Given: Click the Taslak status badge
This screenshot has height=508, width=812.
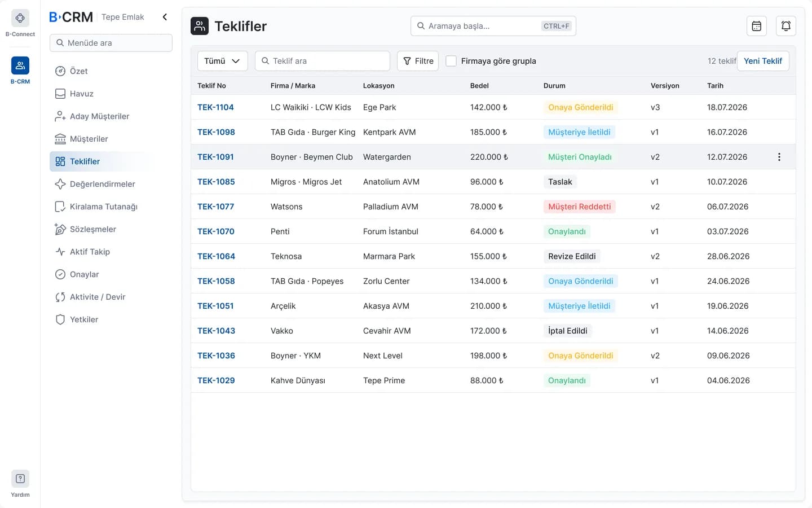Looking at the screenshot, I should (x=560, y=182).
